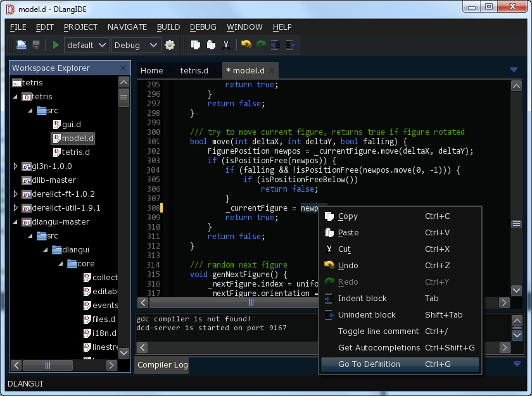Select Go To Definition from the context menu
The image size is (532, 396).
[370, 364]
